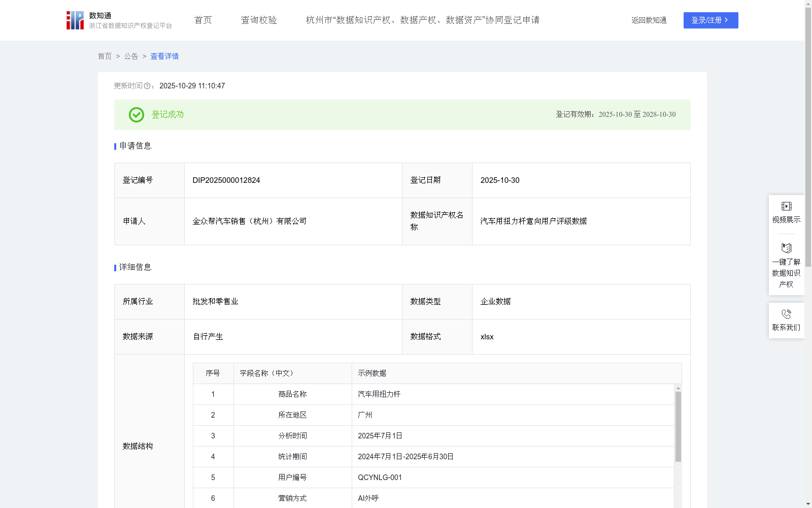
Task: Click the update time 2025-10-29 11:10:47
Action: point(192,86)
